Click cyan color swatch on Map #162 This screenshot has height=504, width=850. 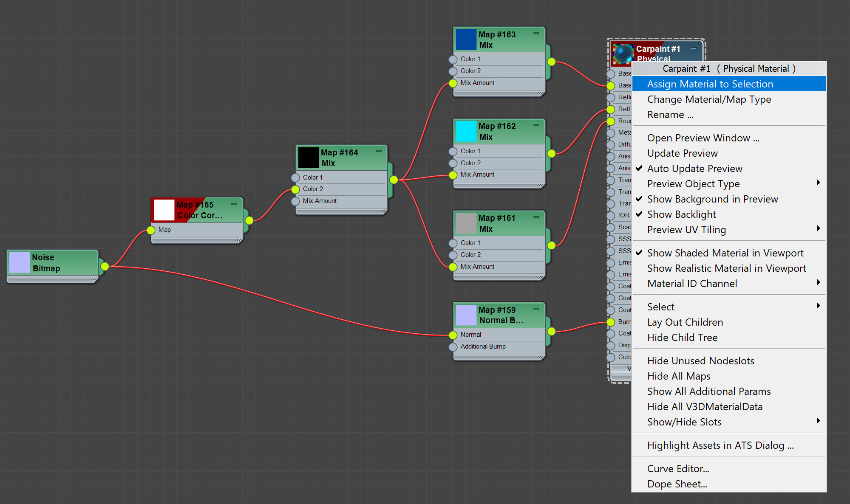pyautogui.click(x=466, y=131)
